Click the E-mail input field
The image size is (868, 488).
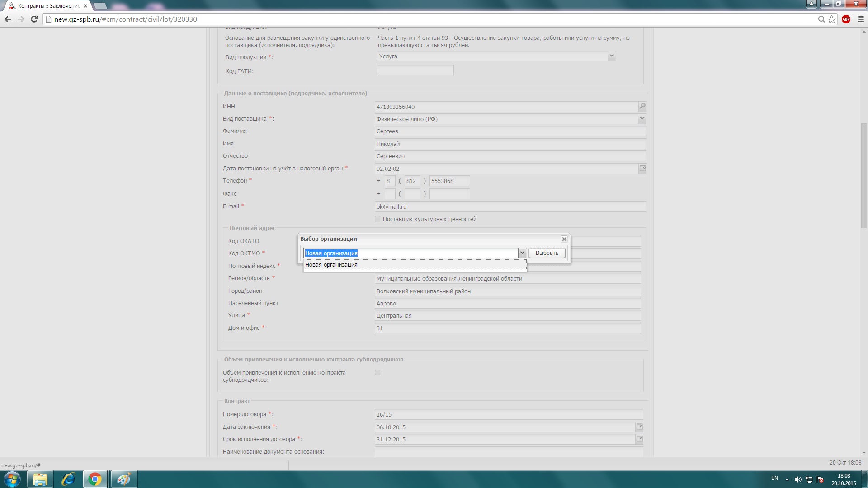pyautogui.click(x=510, y=206)
